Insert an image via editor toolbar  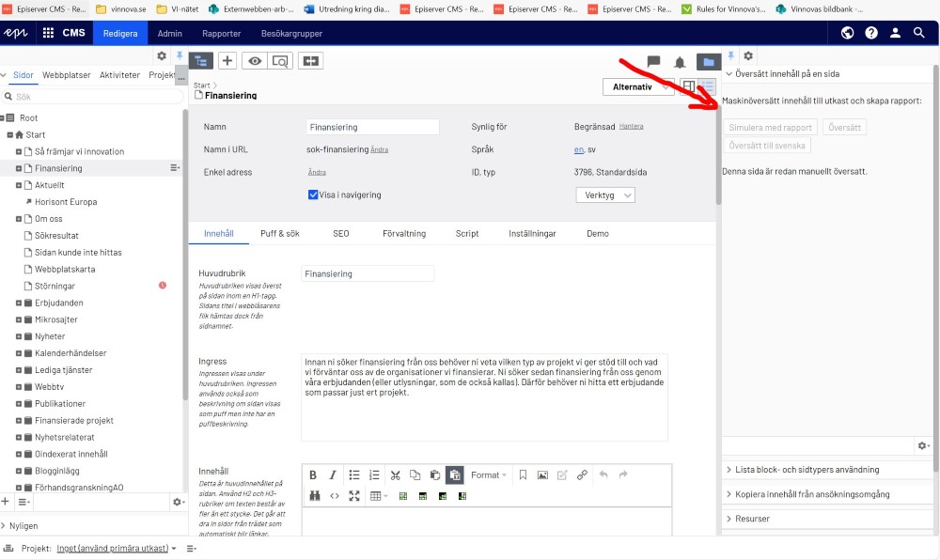(x=542, y=475)
